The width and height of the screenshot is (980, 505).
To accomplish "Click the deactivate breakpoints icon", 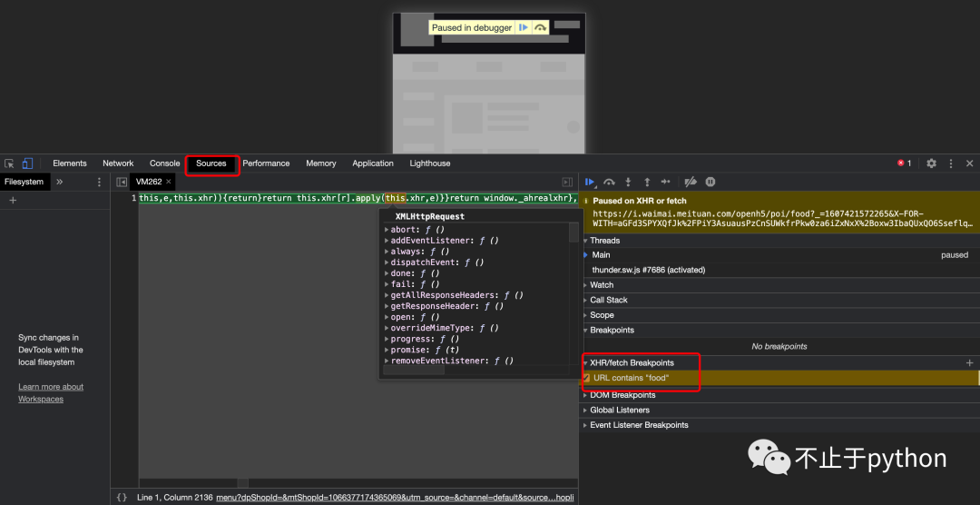I will click(x=691, y=182).
